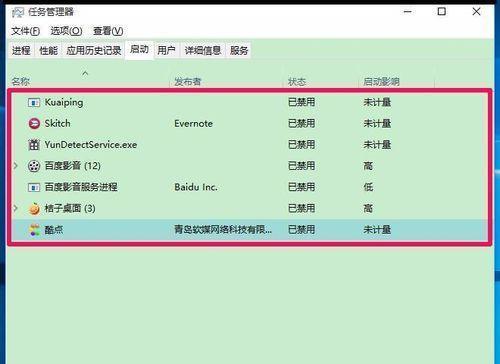The image size is (500, 364).
Task: Open the 选项(O) menu
Action: pyautogui.click(x=66, y=31)
